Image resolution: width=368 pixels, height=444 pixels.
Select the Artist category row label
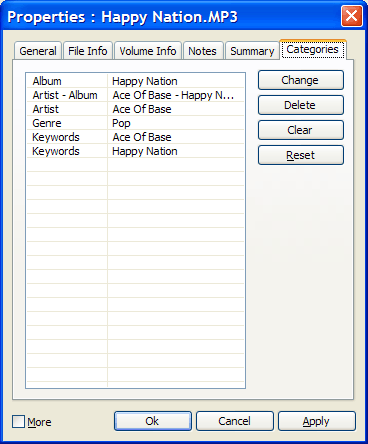(46, 109)
